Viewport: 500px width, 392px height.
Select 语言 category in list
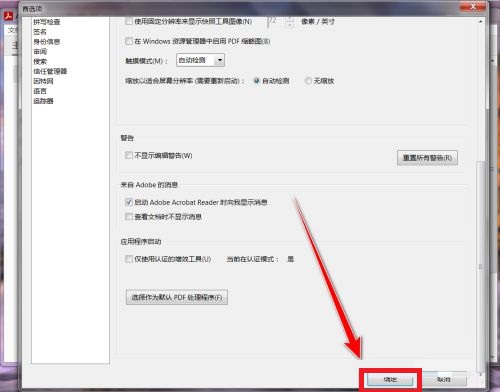(40, 91)
